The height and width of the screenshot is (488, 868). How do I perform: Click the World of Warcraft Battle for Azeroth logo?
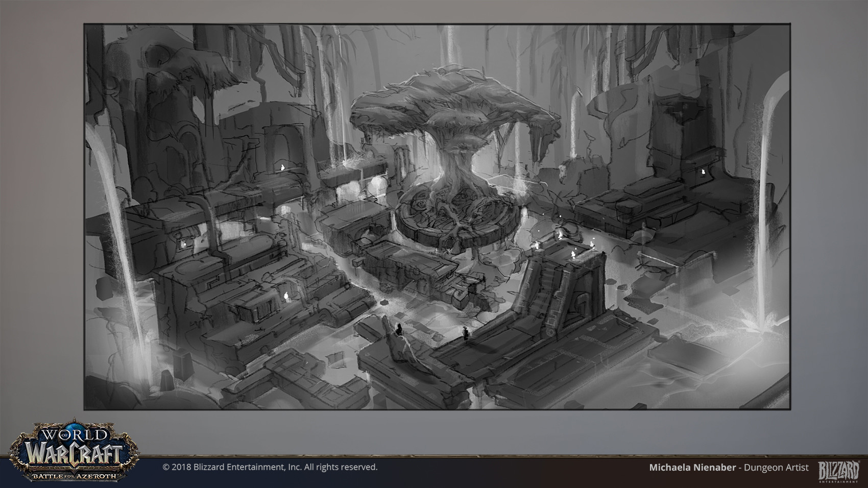(x=75, y=449)
